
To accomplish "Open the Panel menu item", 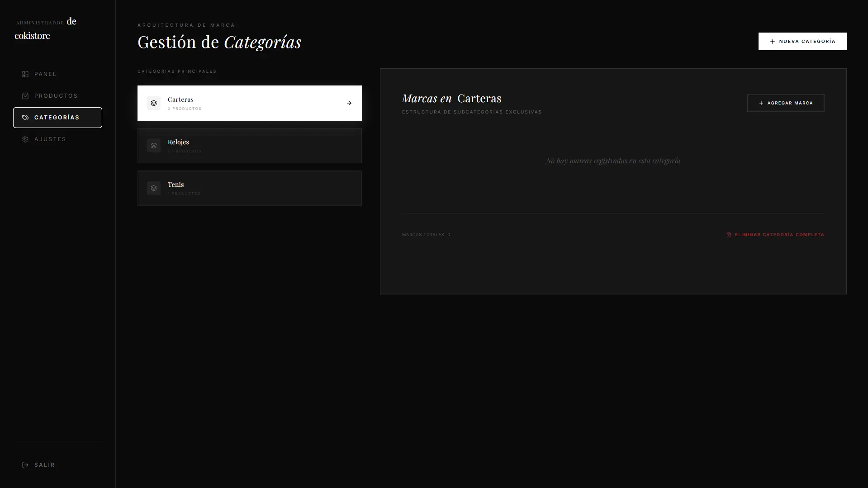I will (x=58, y=74).
